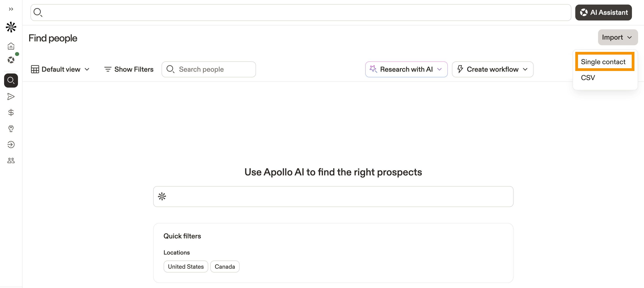Choose Single contact from Import menu
Viewport: 644px width, 288px height.
coord(603,62)
